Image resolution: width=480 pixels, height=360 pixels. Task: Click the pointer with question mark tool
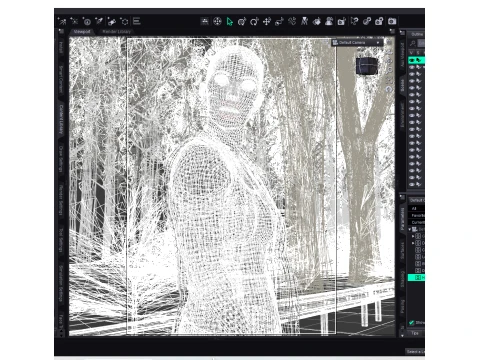point(355,21)
